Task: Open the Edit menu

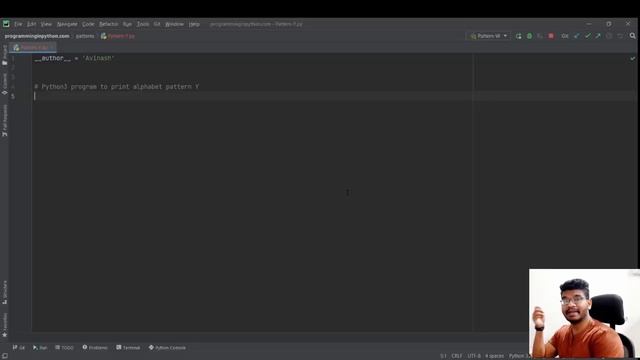Action: (31, 24)
